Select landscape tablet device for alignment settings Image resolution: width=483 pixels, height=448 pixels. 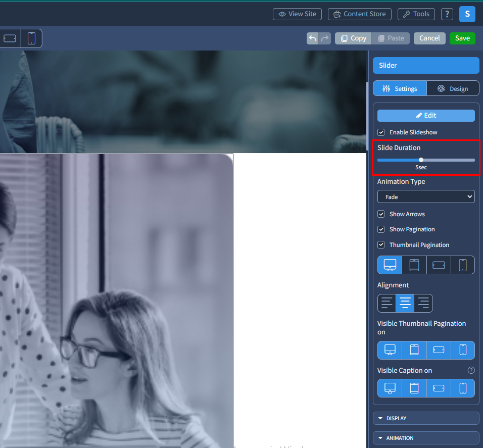pos(439,265)
